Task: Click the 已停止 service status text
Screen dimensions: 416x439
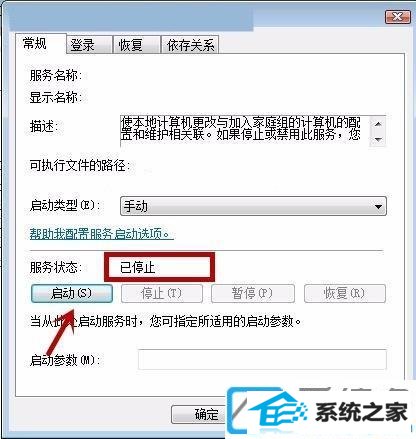Action: 137,267
